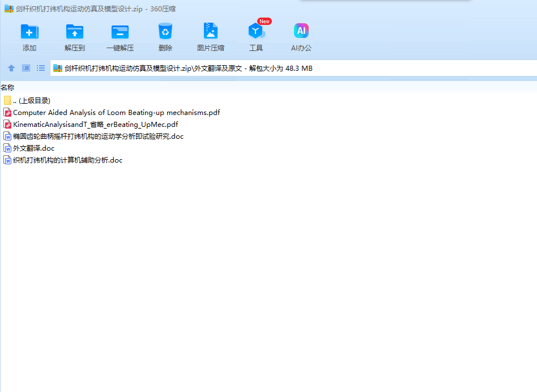Click the 工具 text label
Screen dimensions: 537x392
256,48
